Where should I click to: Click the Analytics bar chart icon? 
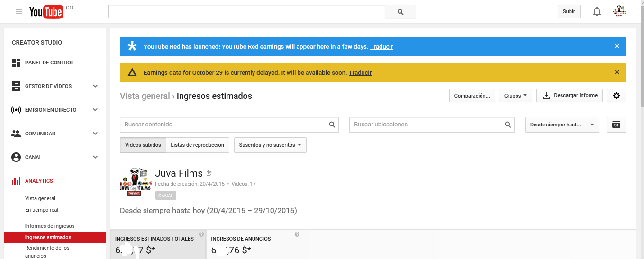[x=16, y=181]
